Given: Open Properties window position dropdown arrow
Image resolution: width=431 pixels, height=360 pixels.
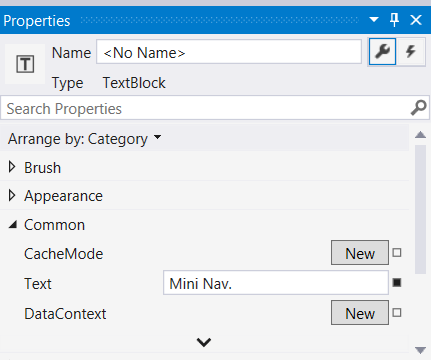Looking at the screenshot, I should pyautogui.click(x=374, y=20).
